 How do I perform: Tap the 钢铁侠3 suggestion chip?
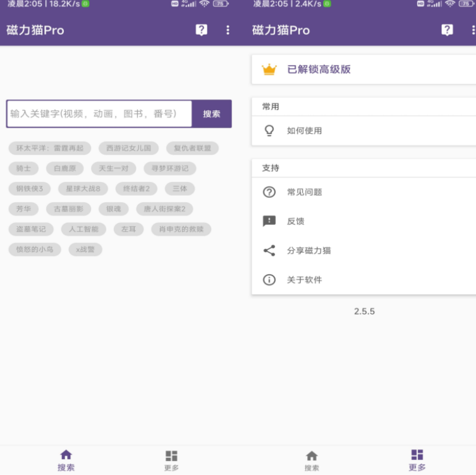[30, 189]
